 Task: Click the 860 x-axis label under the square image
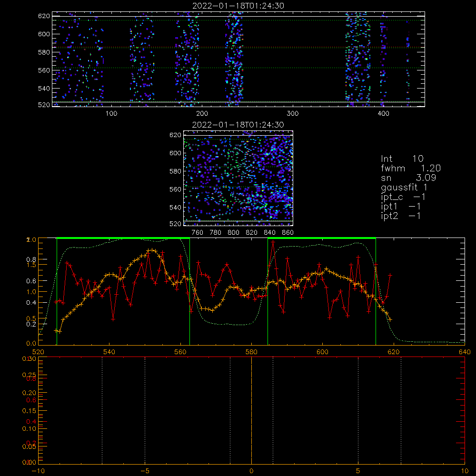click(288, 233)
